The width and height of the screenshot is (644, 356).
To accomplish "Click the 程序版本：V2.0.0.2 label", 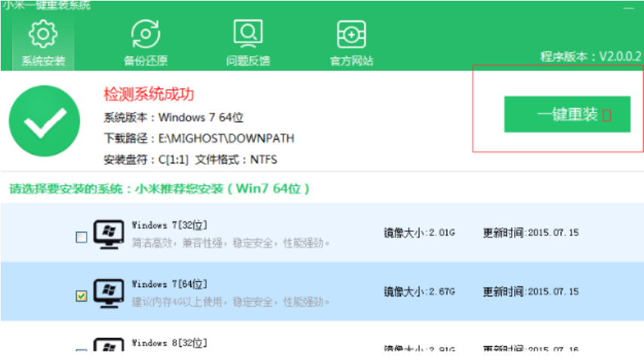I will pyautogui.click(x=590, y=57).
